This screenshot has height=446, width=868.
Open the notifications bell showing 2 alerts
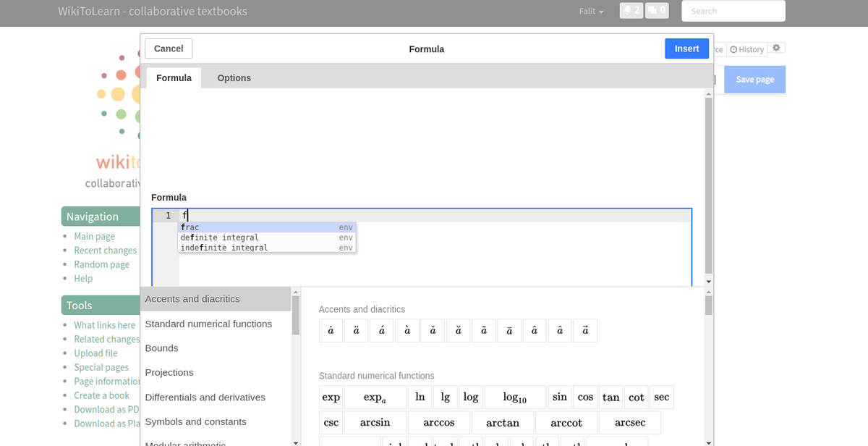coord(631,11)
